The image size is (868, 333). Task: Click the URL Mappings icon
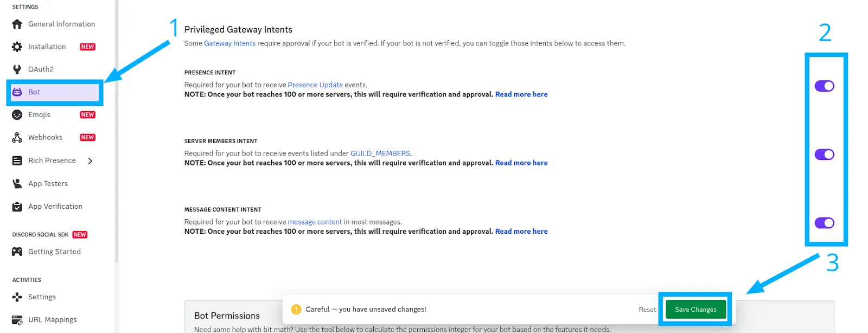point(17,320)
